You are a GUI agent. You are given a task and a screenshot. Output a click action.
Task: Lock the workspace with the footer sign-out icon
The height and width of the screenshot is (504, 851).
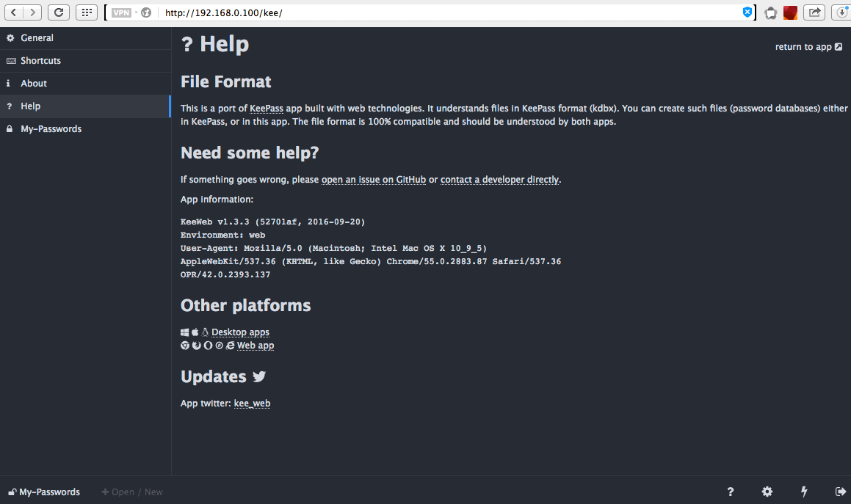pyautogui.click(x=841, y=492)
